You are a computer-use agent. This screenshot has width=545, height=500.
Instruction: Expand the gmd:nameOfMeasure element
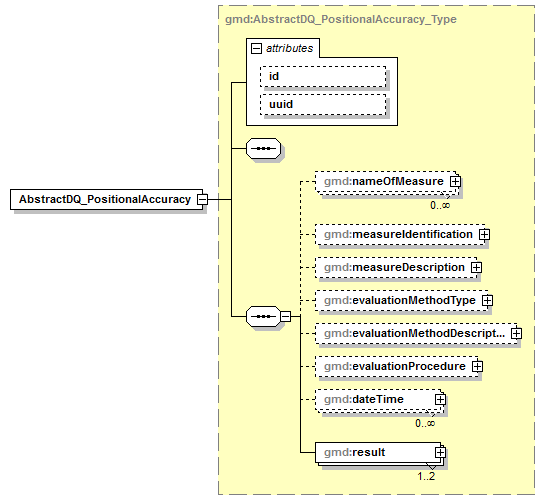(x=455, y=181)
